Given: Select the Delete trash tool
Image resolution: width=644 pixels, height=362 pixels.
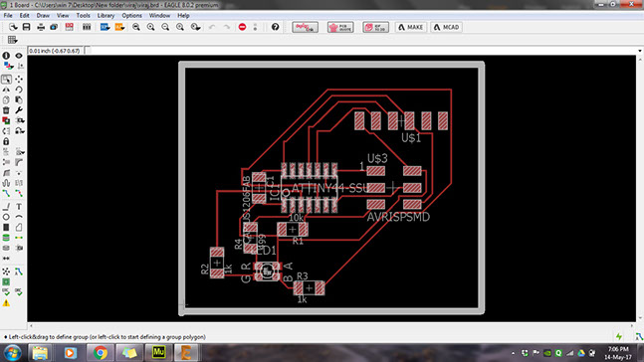Looking at the screenshot, I should (6, 110).
